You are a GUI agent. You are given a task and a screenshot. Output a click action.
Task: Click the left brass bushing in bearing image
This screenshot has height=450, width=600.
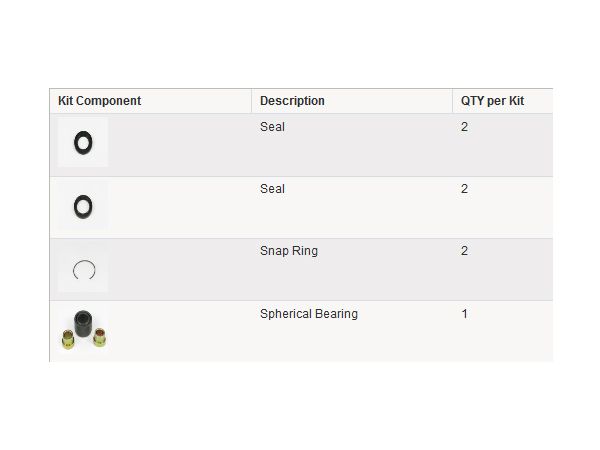point(68,341)
